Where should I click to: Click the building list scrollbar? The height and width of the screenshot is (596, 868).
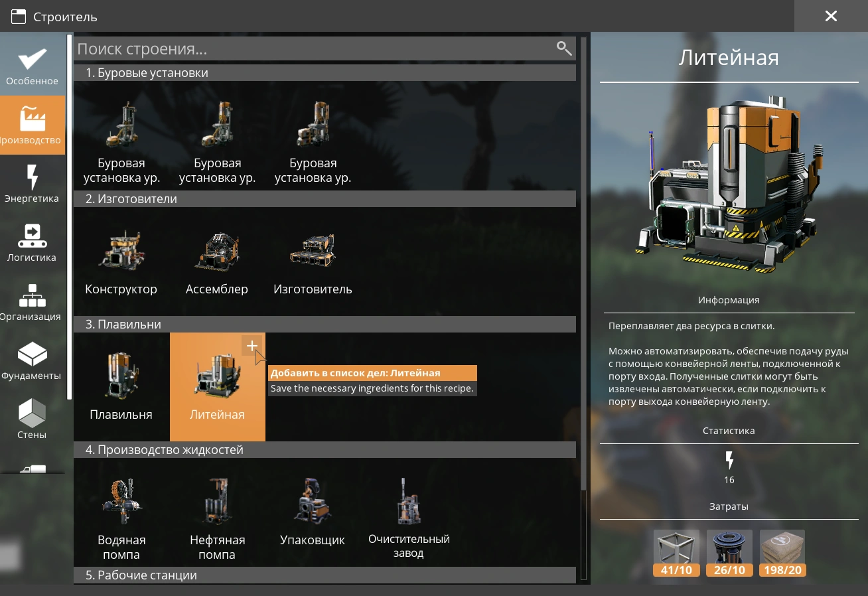coord(584,531)
